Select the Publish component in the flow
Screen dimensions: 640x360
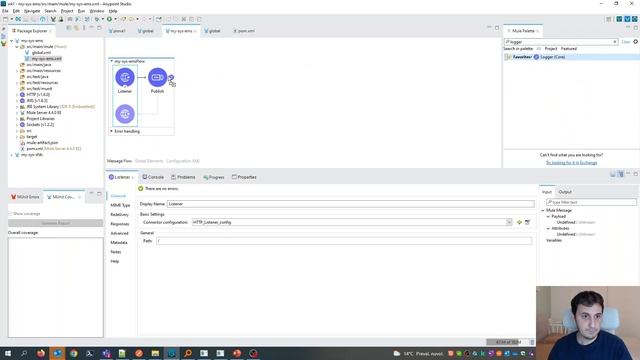(157, 77)
